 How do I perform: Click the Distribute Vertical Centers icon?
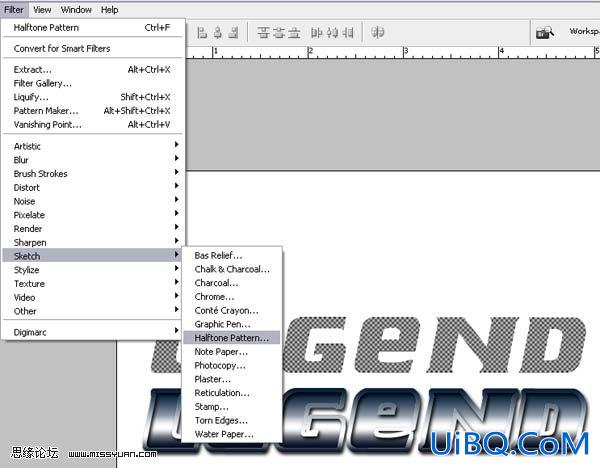(279, 33)
